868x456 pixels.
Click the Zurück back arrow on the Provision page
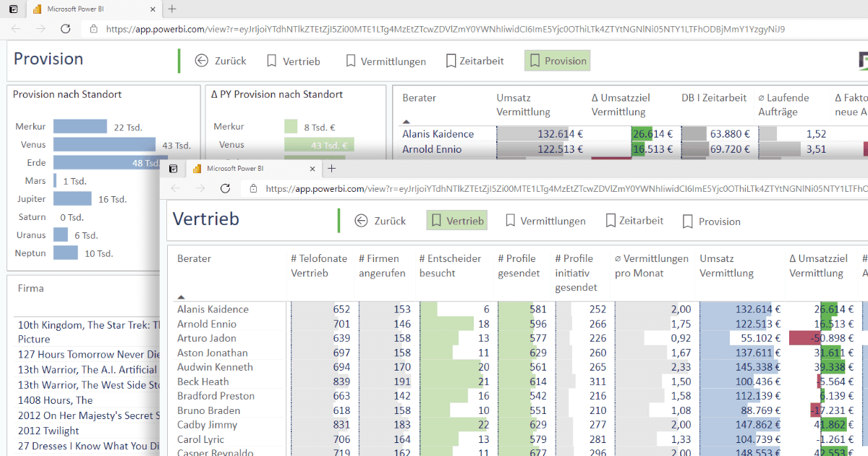[202, 61]
